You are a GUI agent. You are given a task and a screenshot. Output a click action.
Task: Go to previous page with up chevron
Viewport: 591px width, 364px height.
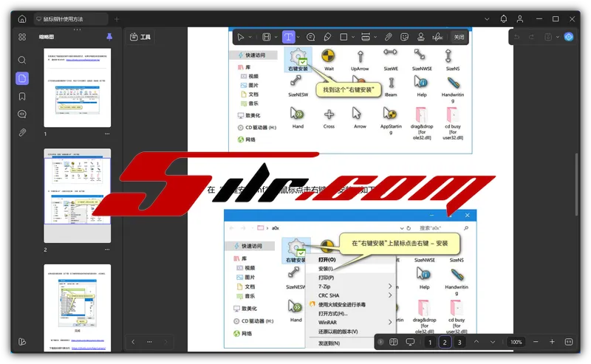pyautogui.click(x=476, y=342)
